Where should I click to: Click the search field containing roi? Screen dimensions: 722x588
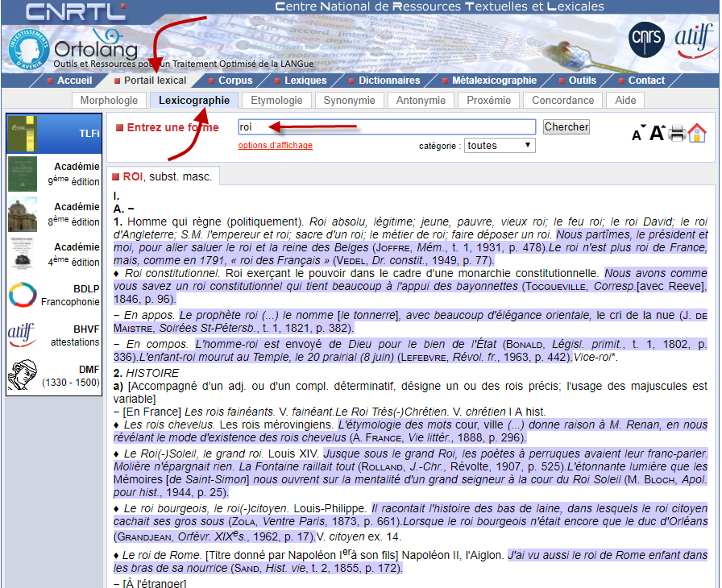tap(387, 127)
